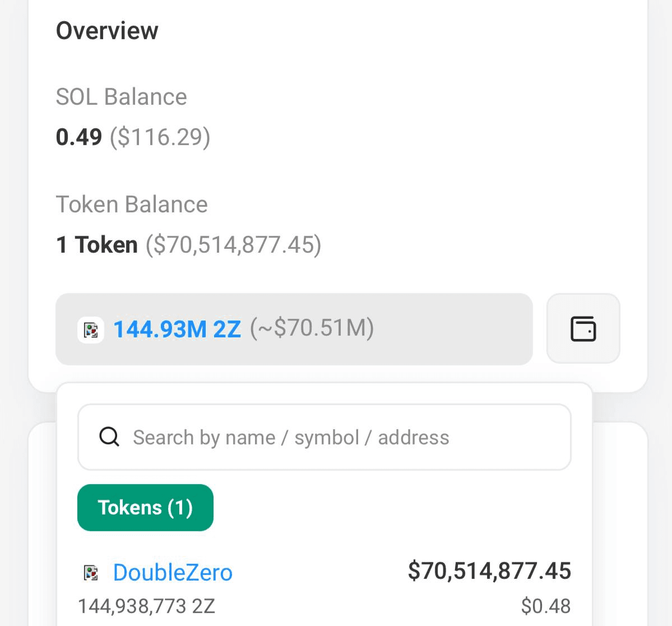Image resolution: width=672 pixels, height=626 pixels.
Task: Click the bold $70,514,877.45 value in the DoubleZero row
Action: (x=489, y=571)
